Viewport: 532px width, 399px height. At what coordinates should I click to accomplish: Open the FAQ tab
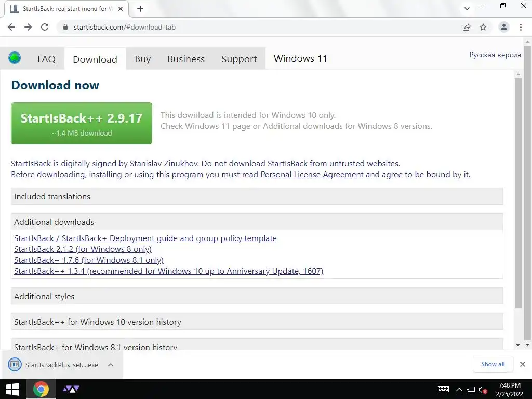coord(46,59)
